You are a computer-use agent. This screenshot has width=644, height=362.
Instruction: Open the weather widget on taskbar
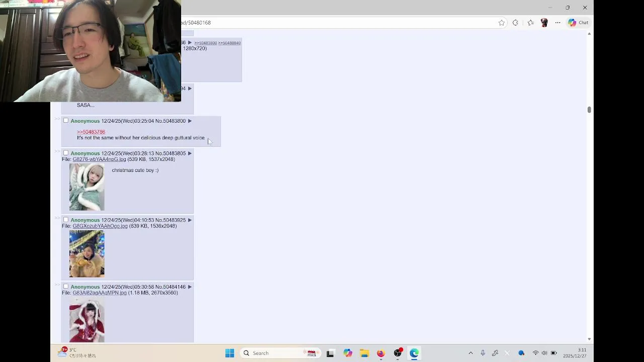tap(77, 352)
